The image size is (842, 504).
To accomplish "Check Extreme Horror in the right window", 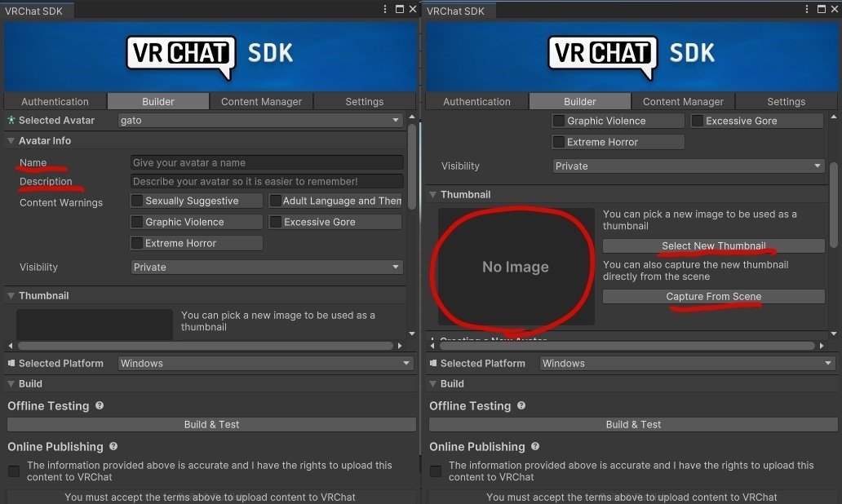I will [x=559, y=142].
